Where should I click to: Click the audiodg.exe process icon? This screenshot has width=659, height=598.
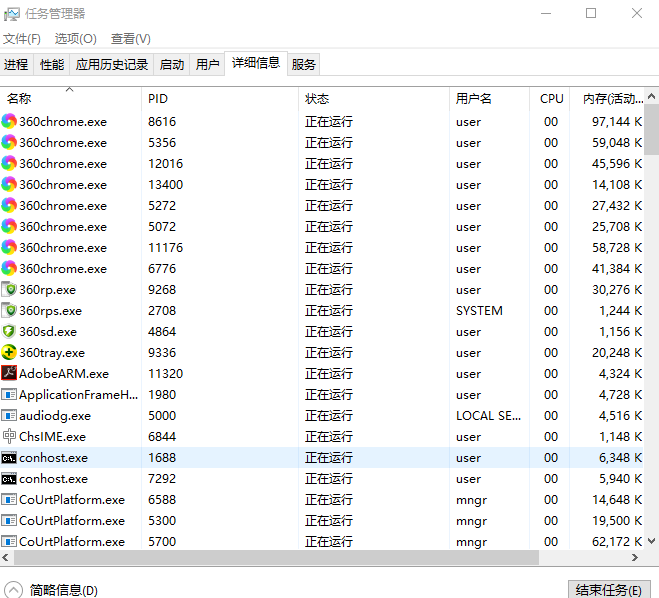(x=9, y=416)
